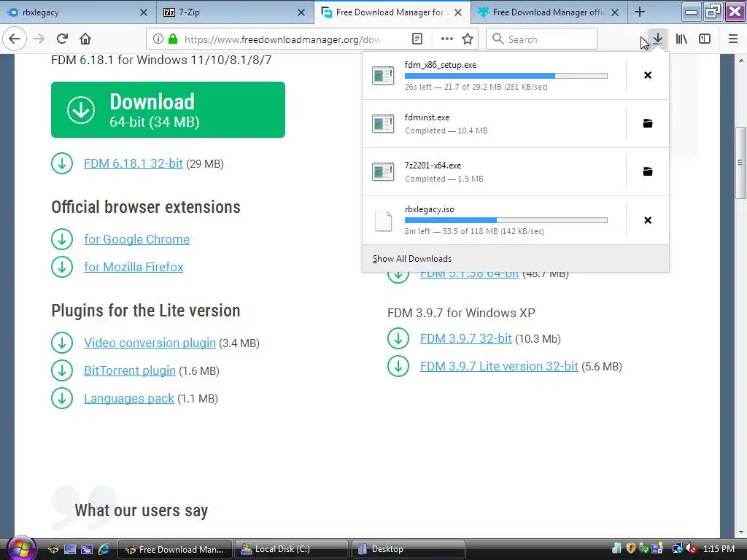
Task: Click download arrow icon beside Google Chrome
Action: pyautogui.click(x=62, y=239)
